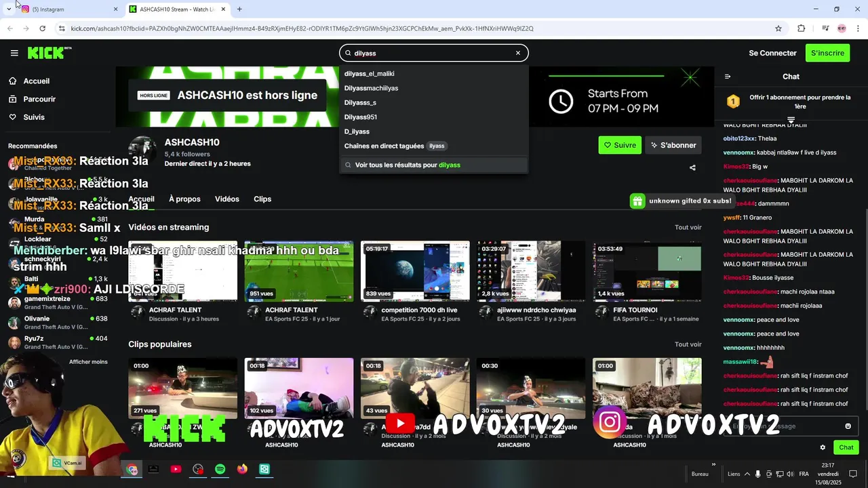This screenshot has height=488, width=868.
Task: Click the S'abonner button
Action: 673,145
